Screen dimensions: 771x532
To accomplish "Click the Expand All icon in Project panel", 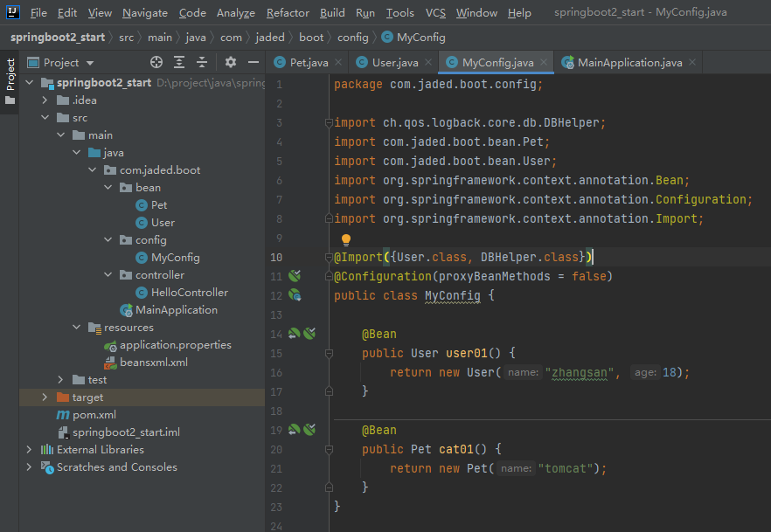I will (x=179, y=62).
